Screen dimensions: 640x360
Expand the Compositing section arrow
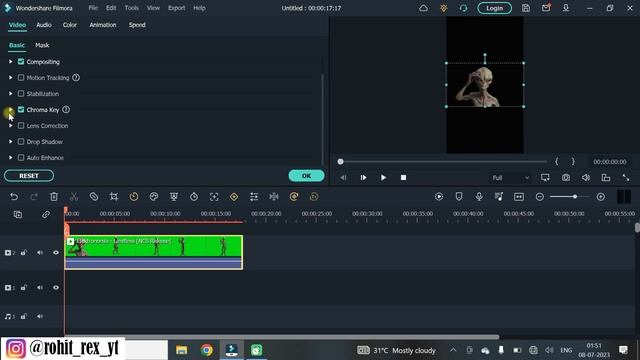(11, 62)
